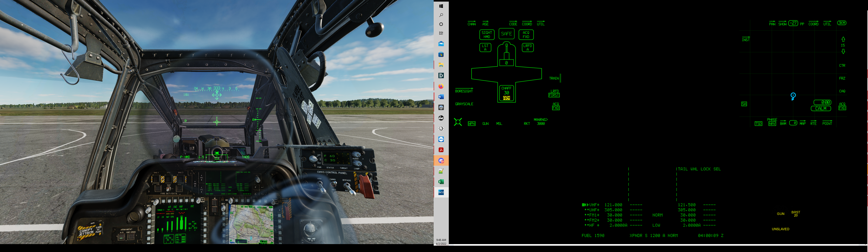This screenshot has height=252, width=868.
Task: Switch to DCS World in the taskbar
Action: pos(441,192)
